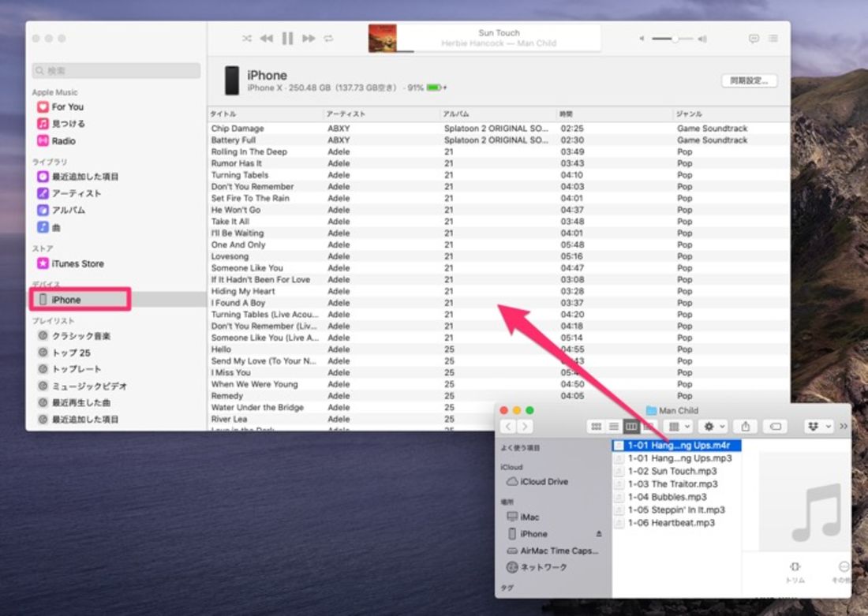The image size is (868, 616).
Task: Open 曲 songs in the library sidebar
Action: (x=49, y=227)
